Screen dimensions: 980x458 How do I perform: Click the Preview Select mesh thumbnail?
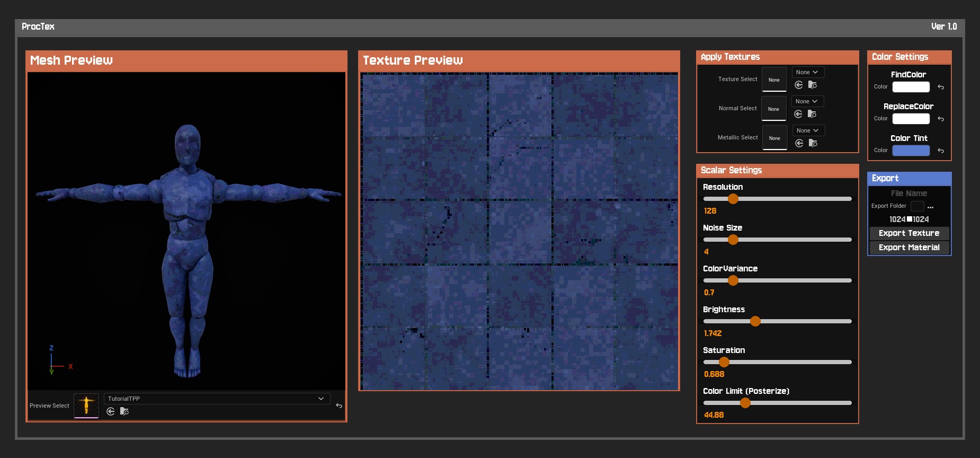[x=86, y=406]
